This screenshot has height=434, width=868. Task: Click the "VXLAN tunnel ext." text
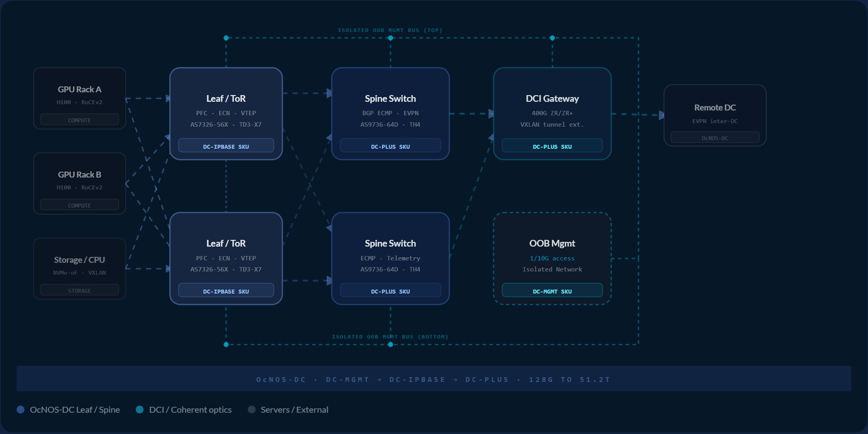[x=552, y=125]
